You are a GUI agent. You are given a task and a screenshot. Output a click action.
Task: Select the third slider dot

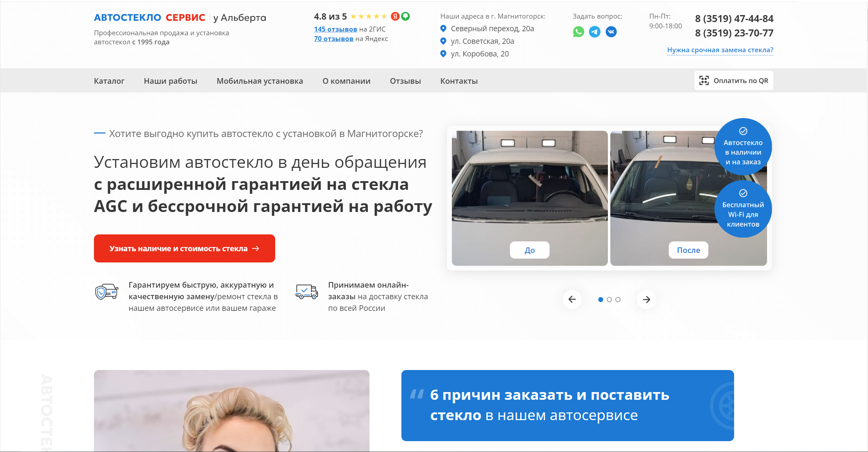click(618, 300)
